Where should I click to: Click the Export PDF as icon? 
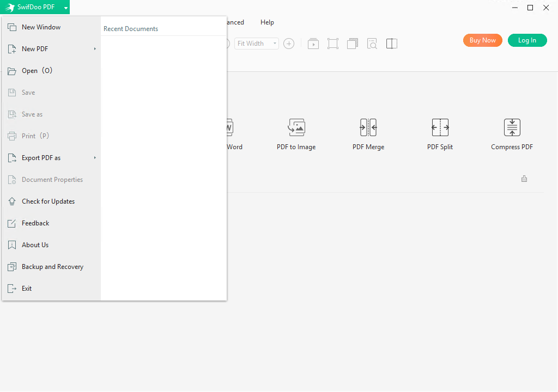(x=12, y=158)
